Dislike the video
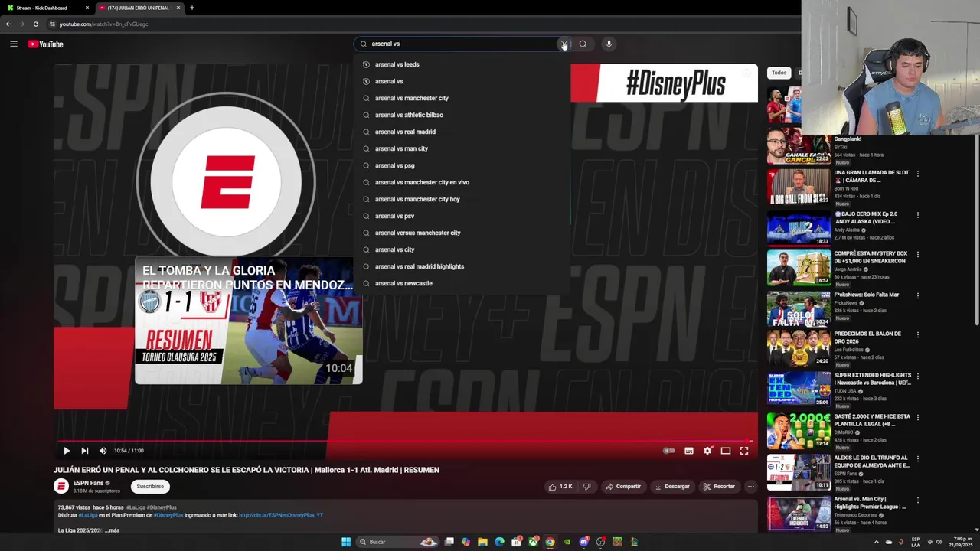Viewport: 980px width, 551px height. [587, 486]
